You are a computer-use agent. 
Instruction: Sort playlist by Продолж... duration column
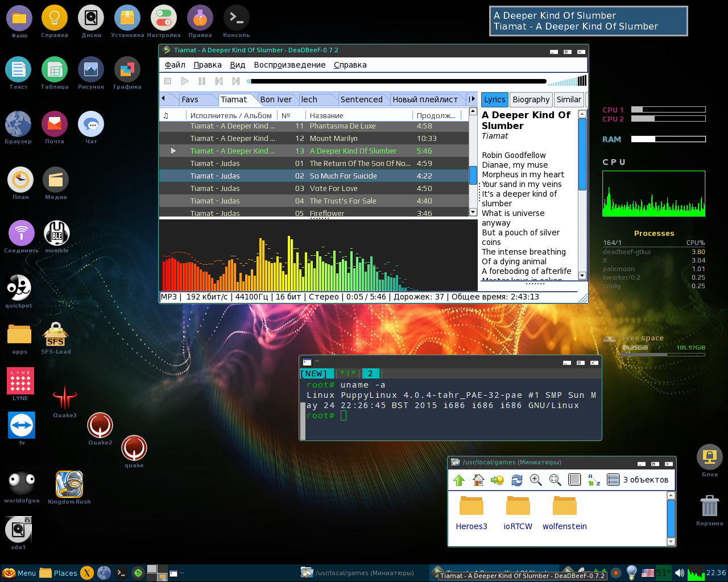coord(436,115)
